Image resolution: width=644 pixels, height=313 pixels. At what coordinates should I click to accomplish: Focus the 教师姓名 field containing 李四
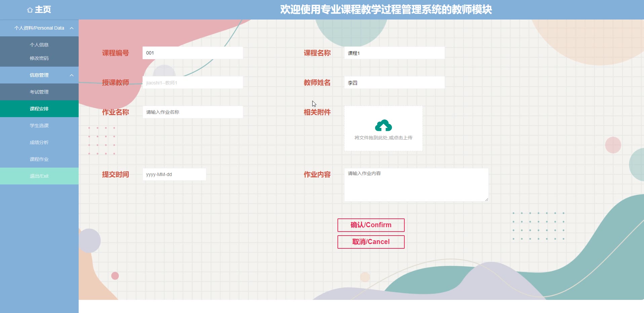tap(394, 82)
